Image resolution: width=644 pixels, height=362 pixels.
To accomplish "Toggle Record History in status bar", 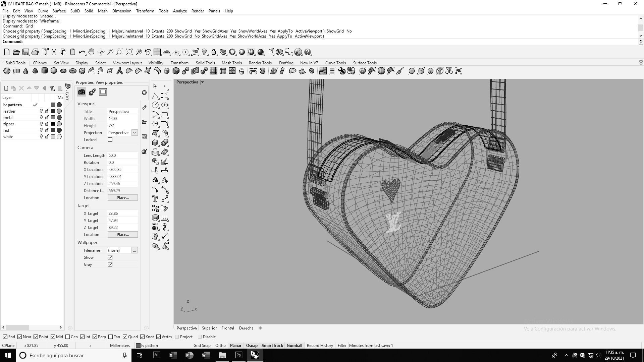I will [x=320, y=346].
